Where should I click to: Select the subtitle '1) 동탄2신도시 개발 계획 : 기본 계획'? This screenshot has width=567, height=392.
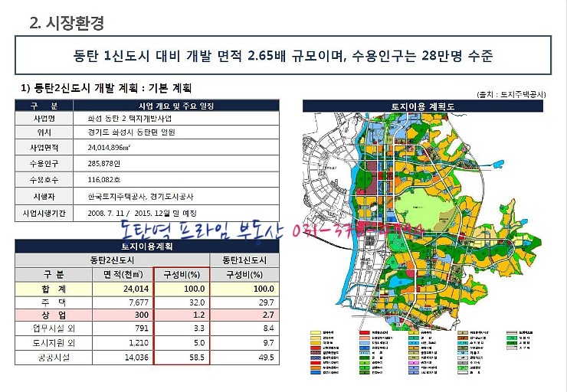click(107, 88)
